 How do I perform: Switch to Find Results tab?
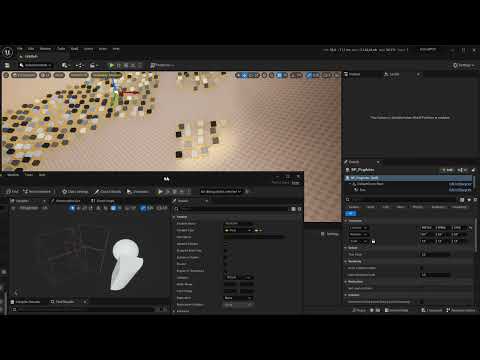point(62,302)
